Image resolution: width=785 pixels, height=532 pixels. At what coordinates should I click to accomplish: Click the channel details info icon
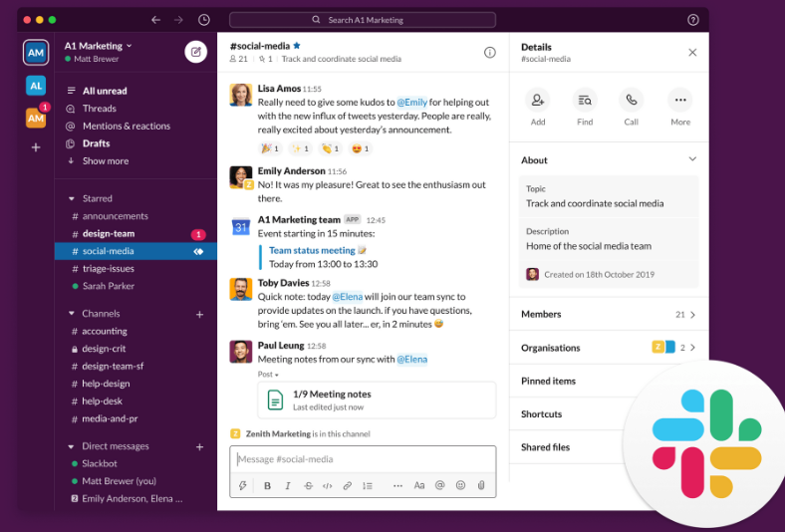tap(489, 52)
